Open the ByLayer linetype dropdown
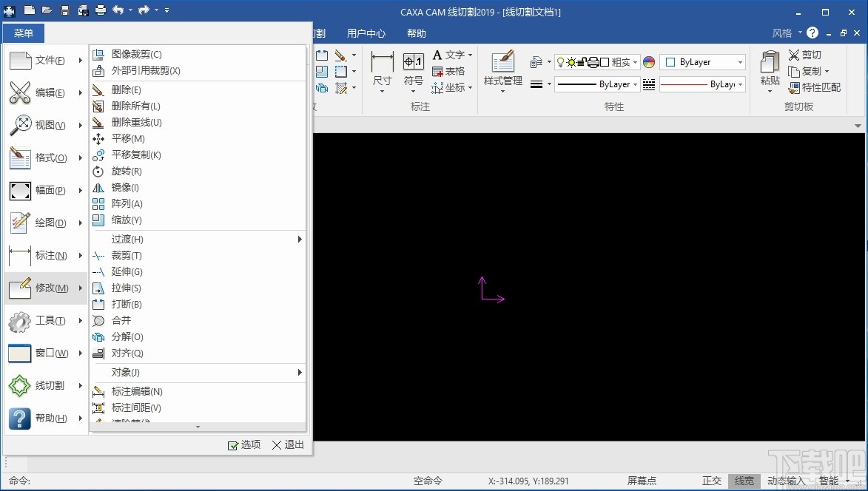 point(597,84)
